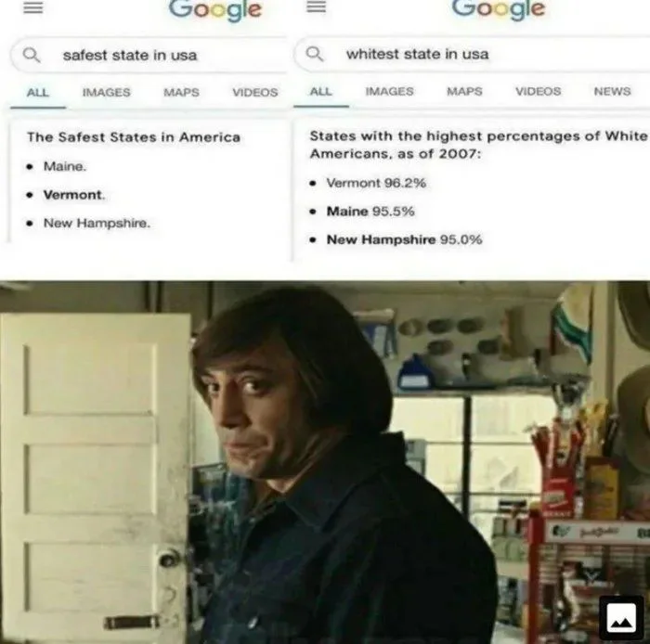
Task: Select ALL tab in left search results
Action: tap(38, 93)
